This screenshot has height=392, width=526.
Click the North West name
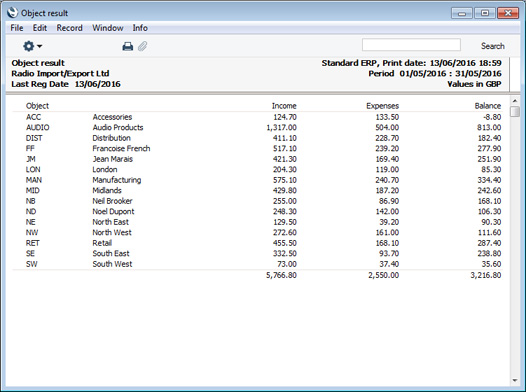click(x=112, y=232)
